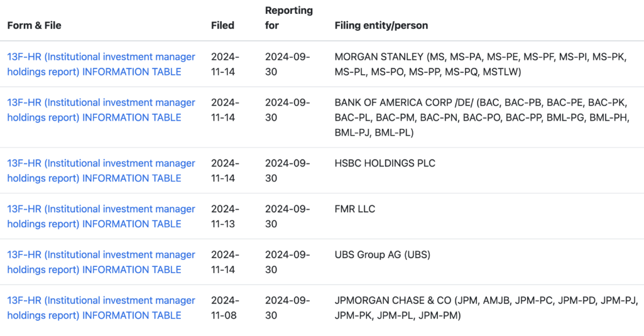Click the HSBC HOLDINGS PLC entity cell
The width and height of the screenshot is (644, 336).
(385, 163)
